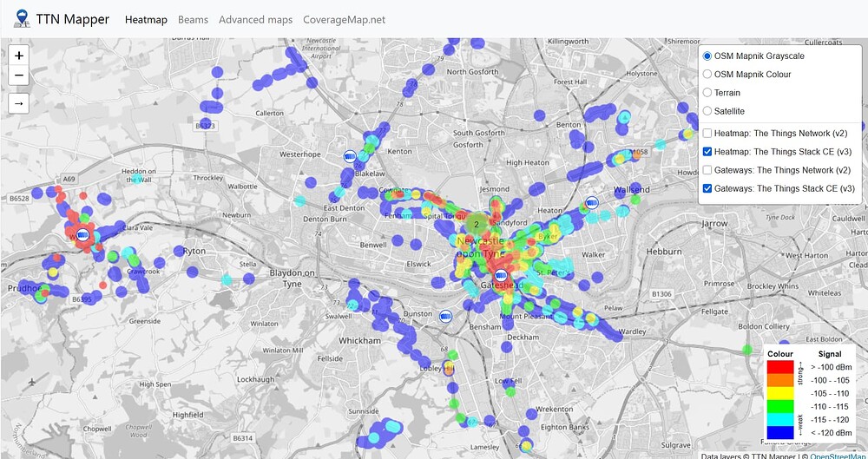The width and height of the screenshot is (868, 459).
Task: Click the Whickham place label
Action: (360, 340)
